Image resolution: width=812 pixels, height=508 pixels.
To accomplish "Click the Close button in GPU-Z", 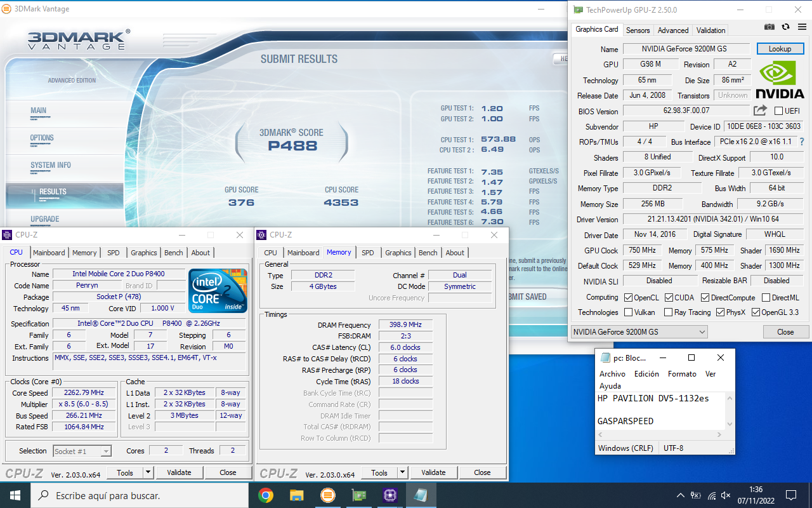I will (785, 331).
